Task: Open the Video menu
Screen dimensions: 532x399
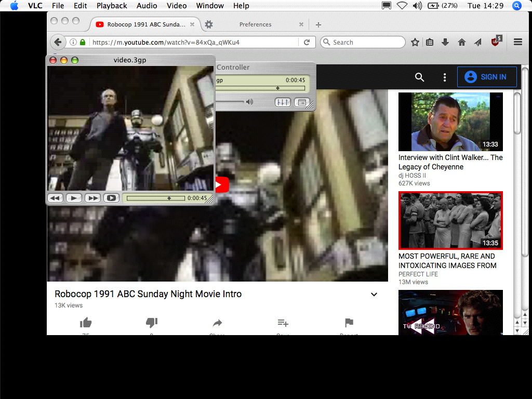Action: pos(177,6)
